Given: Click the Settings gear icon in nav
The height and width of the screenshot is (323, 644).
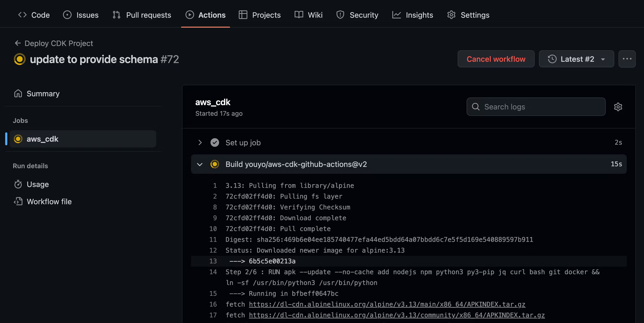Looking at the screenshot, I should 451,15.
